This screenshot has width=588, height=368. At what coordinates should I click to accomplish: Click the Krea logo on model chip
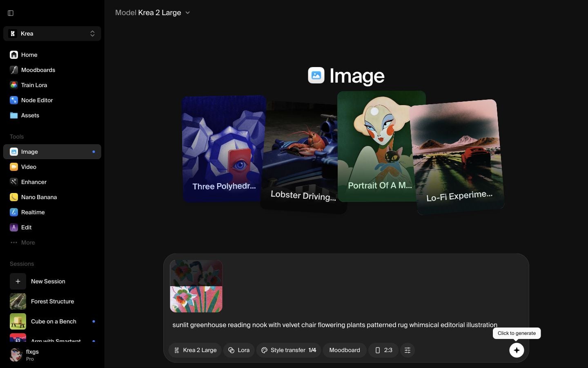177,350
